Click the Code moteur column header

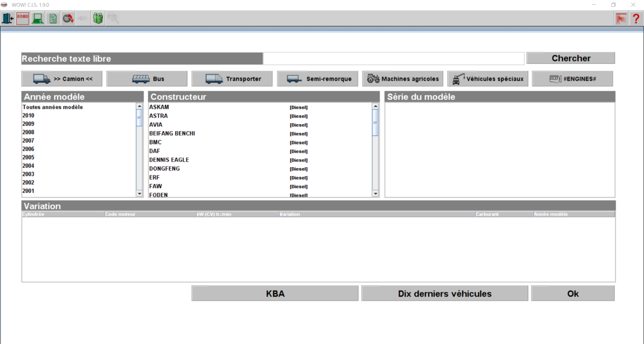click(151, 214)
